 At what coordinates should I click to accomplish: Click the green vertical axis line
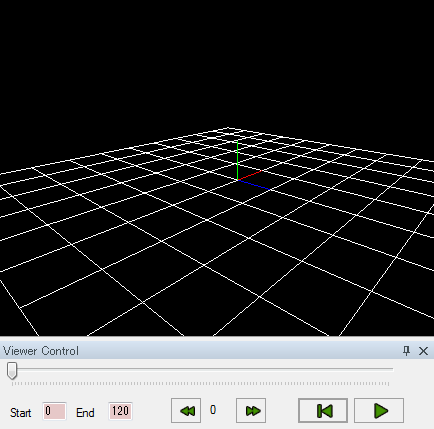[237, 160]
